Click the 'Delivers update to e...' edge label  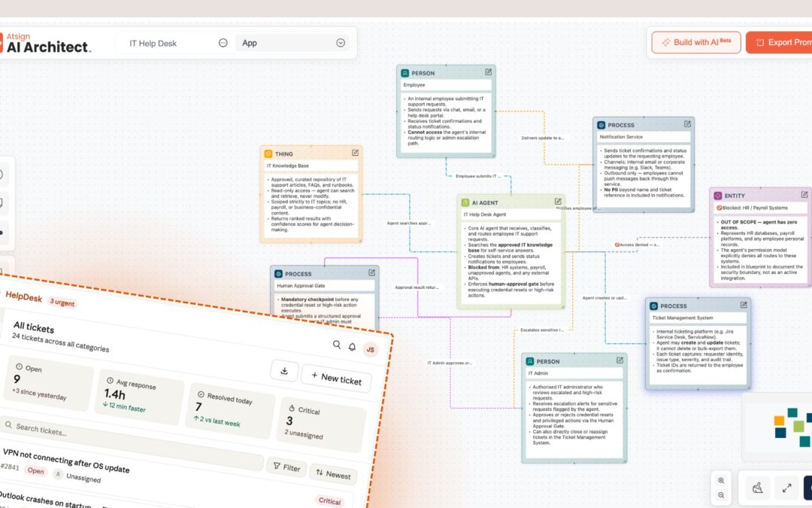click(542, 138)
